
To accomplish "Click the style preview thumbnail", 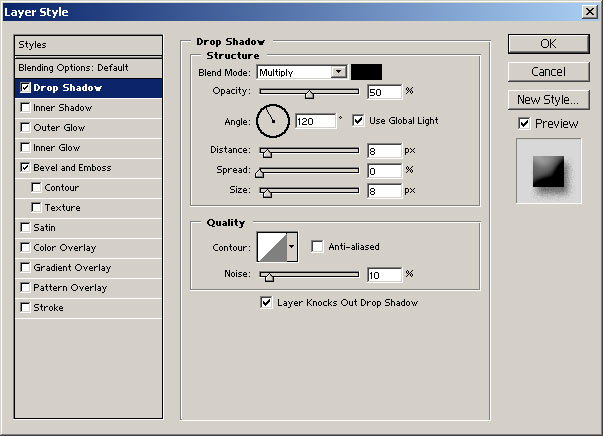I will coord(548,170).
